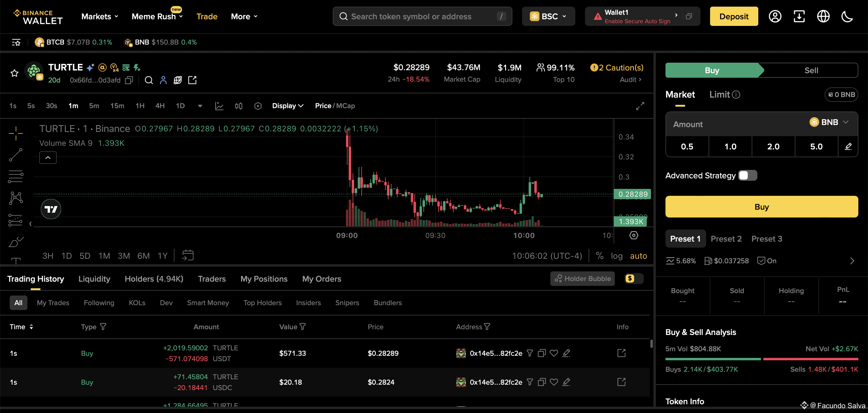Switch to the Holders (4.94K) tab
The image size is (868, 413).
coord(154,279)
